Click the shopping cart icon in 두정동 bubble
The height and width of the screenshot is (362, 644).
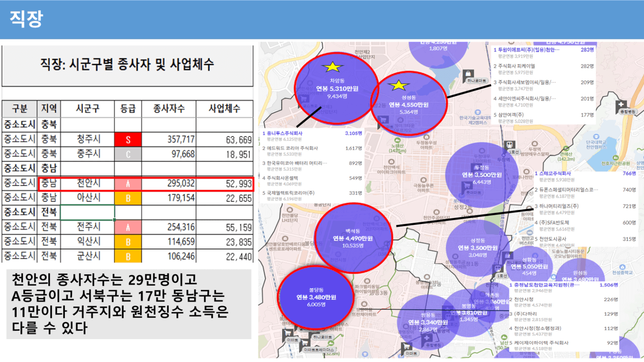467,185
